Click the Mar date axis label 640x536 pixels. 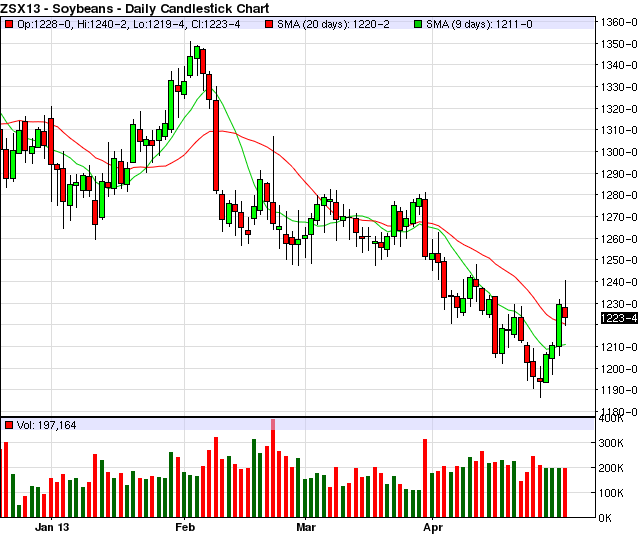coord(306,527)
